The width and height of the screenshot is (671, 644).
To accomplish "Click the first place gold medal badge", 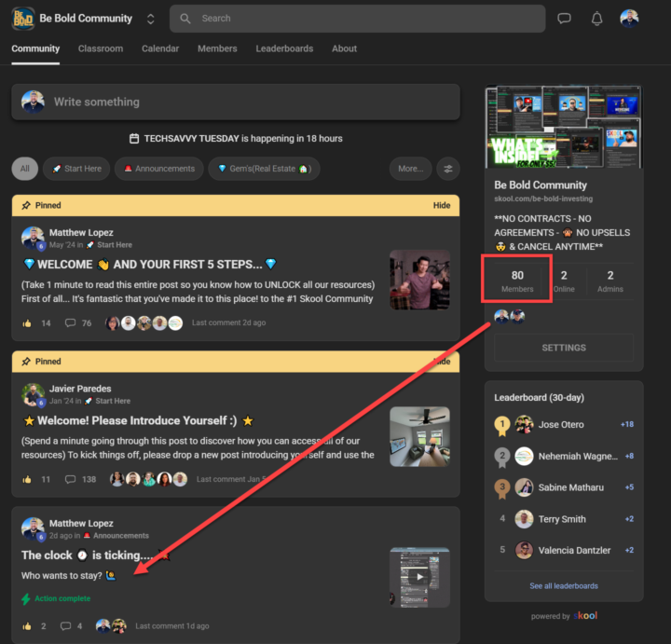I will pyautogui.click(x=502, y=425).
